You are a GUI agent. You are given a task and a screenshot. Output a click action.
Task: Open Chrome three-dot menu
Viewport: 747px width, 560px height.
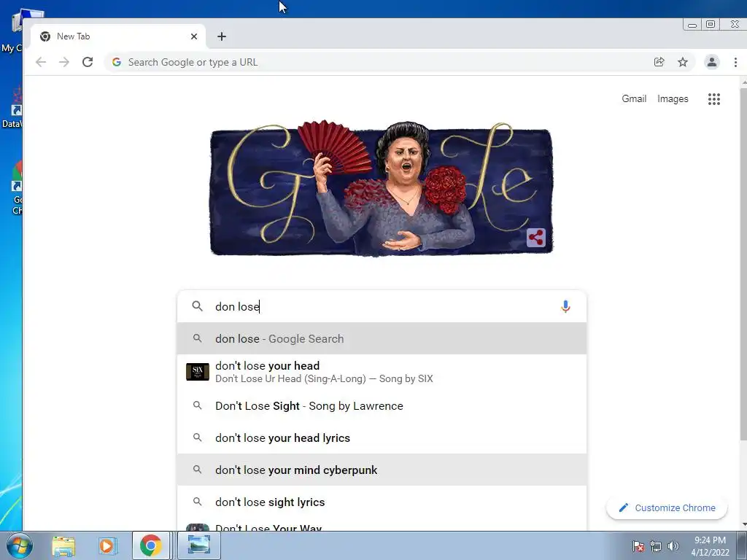[x=735, y=62]
